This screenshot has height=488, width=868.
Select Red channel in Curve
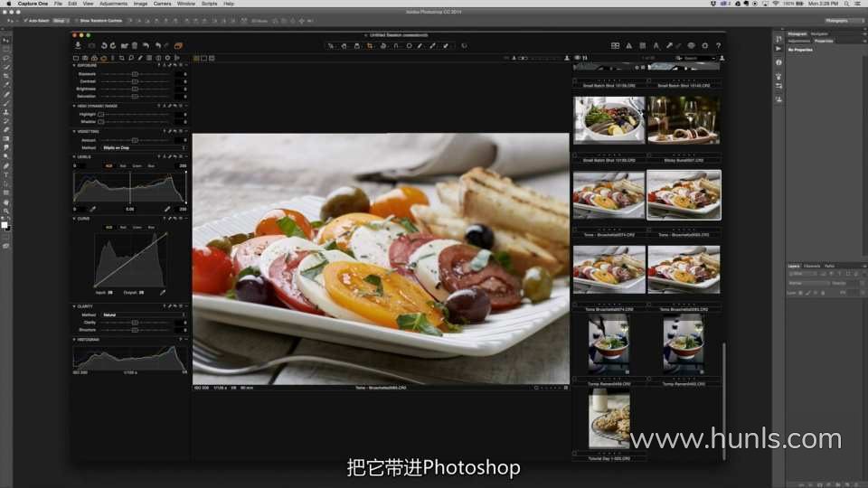pos(123,228)
